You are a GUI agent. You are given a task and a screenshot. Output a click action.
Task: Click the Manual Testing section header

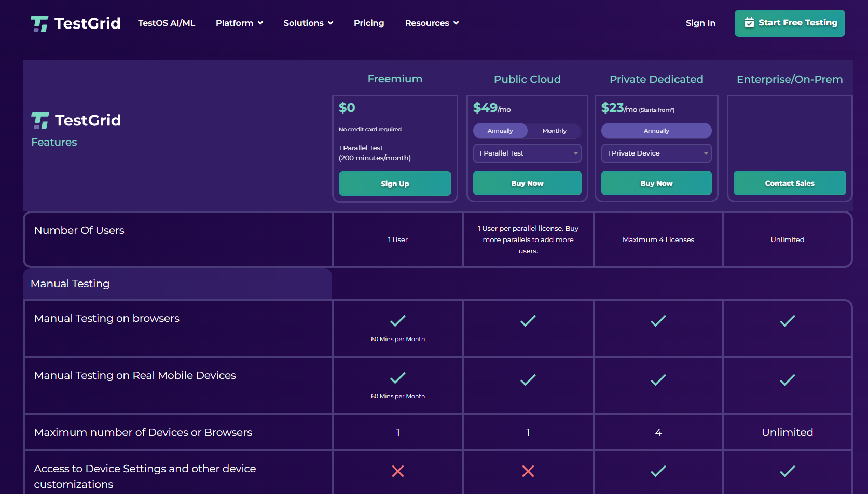[70, 284]
